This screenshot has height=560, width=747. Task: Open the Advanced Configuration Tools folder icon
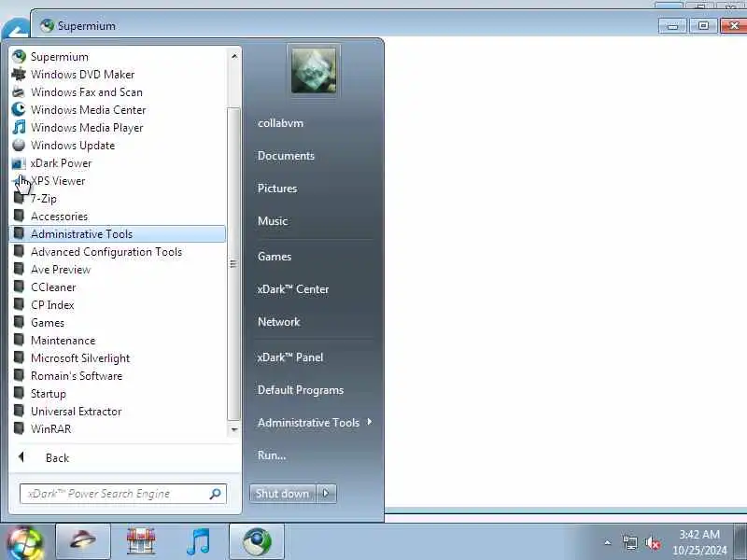click(19, 251)
